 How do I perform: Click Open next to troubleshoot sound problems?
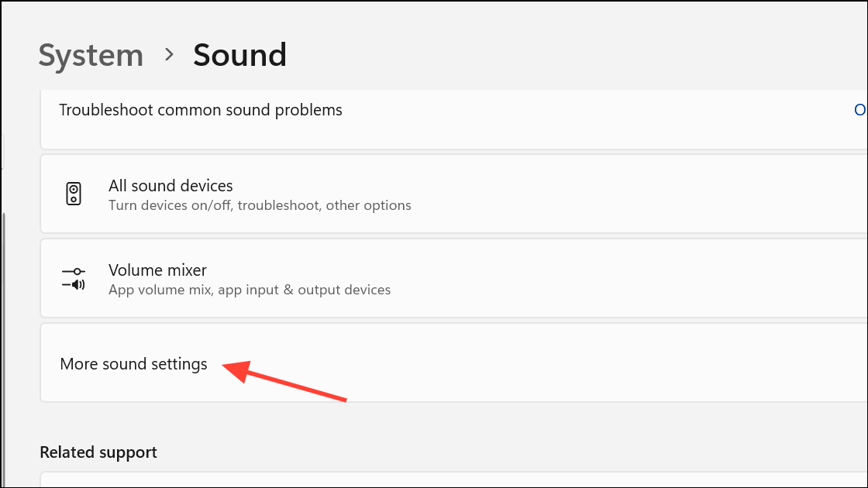click(x=860, y=109)
